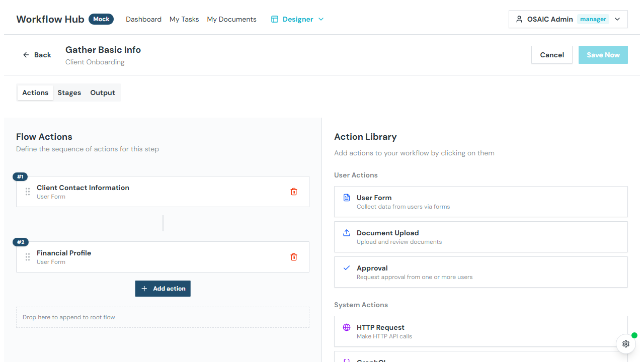Viewport: 644px width, 362px height.
Task: Open Dashboard from the navigation bar
Action: tap(143, 19)
